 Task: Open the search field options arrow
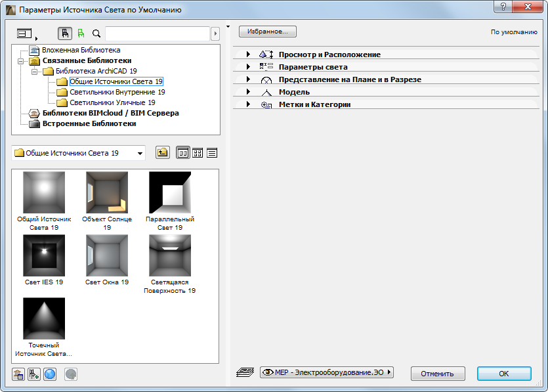click(215, 33)
